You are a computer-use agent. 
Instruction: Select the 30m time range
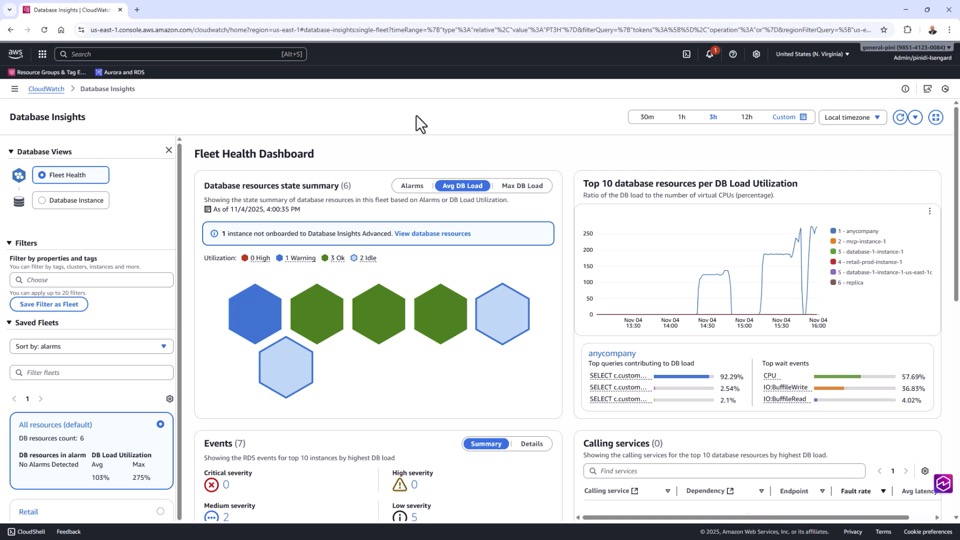click(x=647, y=117)
